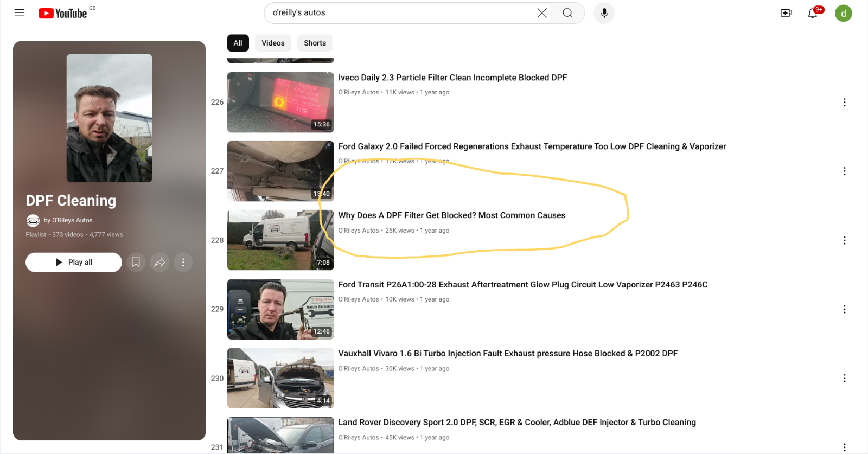Open Vauxhall Vivaro 1.6 Bi Turbo title

coord(508,353)
